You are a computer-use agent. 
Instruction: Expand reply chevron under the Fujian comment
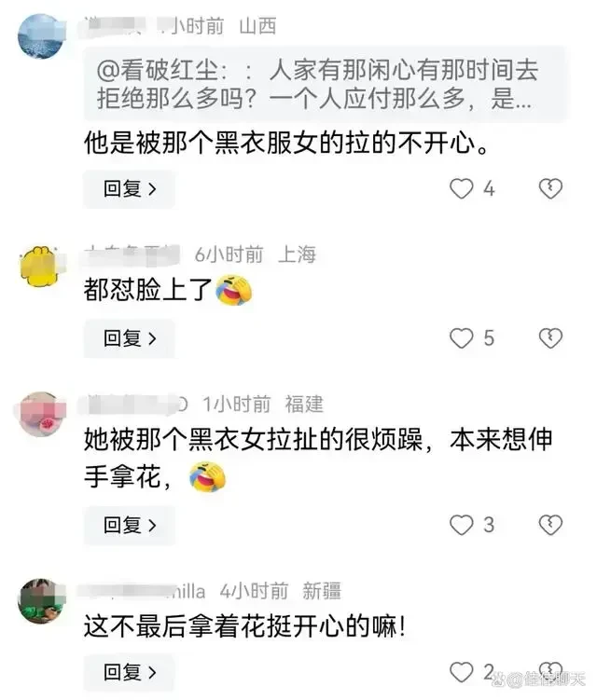[x=152, y=526]
